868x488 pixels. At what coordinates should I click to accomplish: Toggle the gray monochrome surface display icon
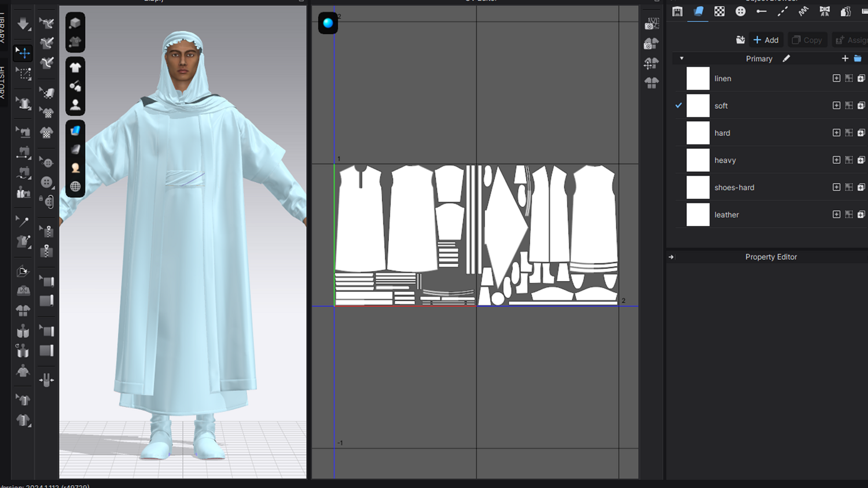pos(75,149)
